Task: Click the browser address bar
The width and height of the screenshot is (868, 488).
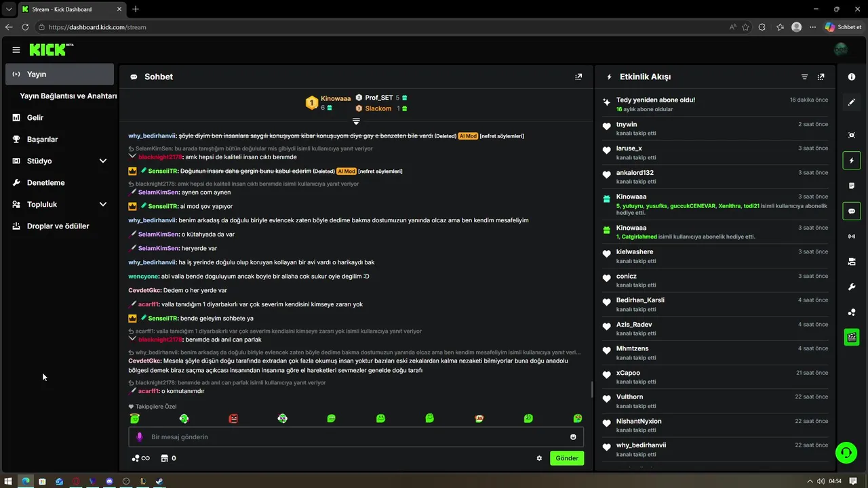Action: pyautogui.click(x=380, y=27)
